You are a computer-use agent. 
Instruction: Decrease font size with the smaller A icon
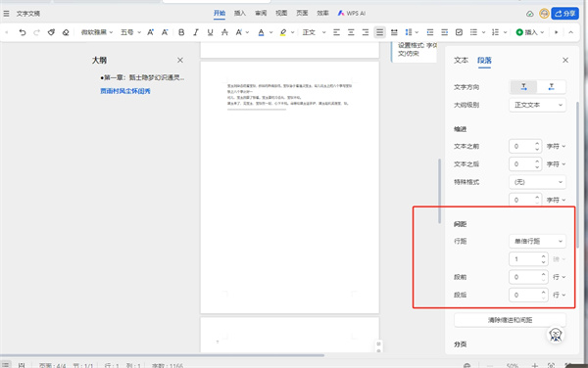[165, 32]
